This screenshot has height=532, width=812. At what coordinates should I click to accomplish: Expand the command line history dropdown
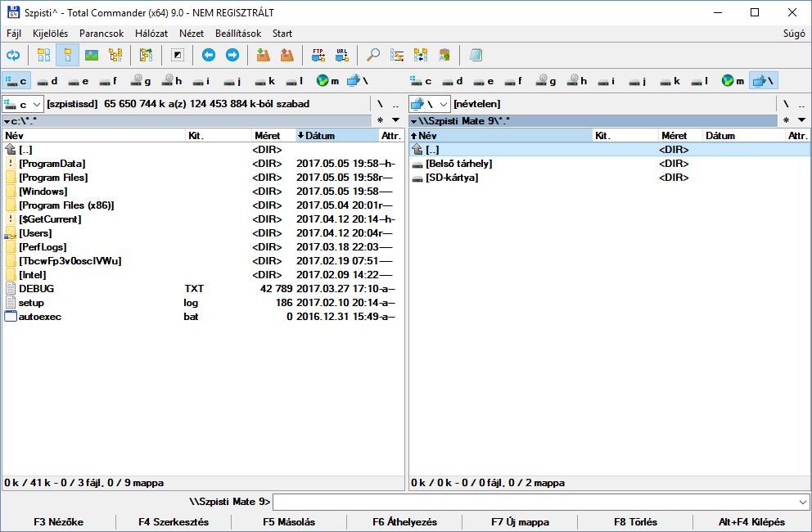coord(803,502)
